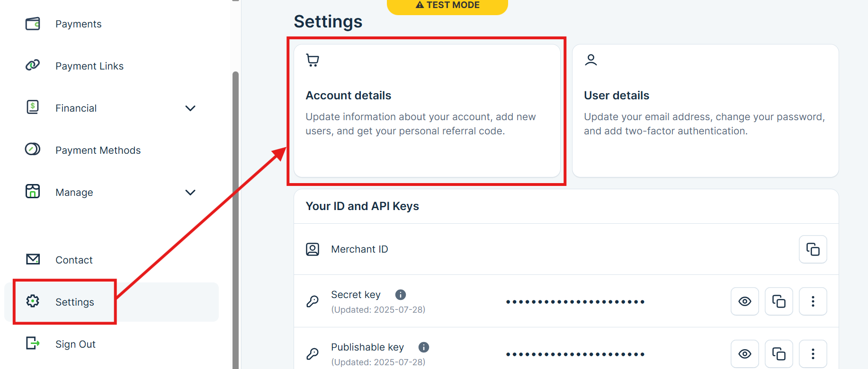The width and height of the screenshot is (868, 369).
Task: Go to Payment Links
Action: pos(89,66)
